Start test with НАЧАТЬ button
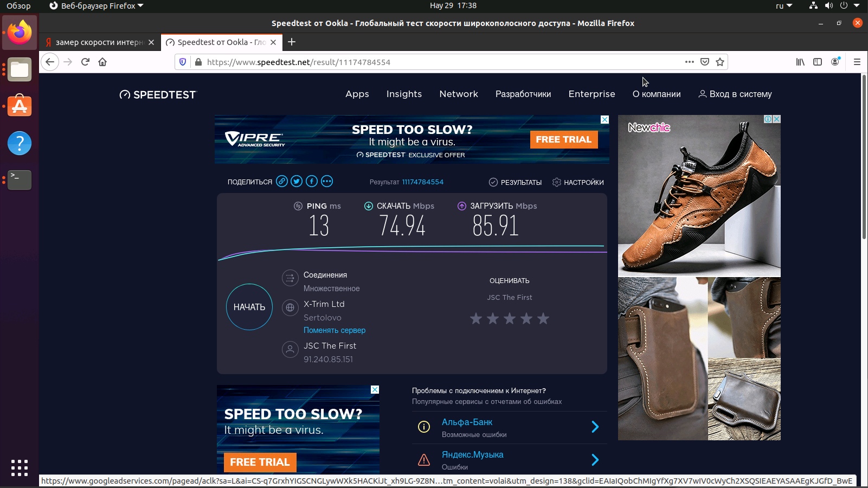Image resolution: width=868 pixels, height=488 pixels. (249, 307)
